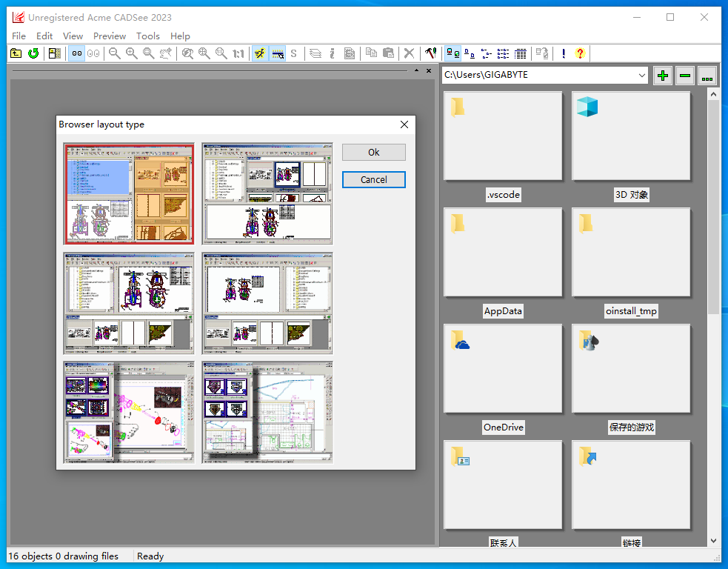The height and width of the screenshot is (569, 728).
Task: Toggle large thumbnails view mode
Action: coord(453,53)
